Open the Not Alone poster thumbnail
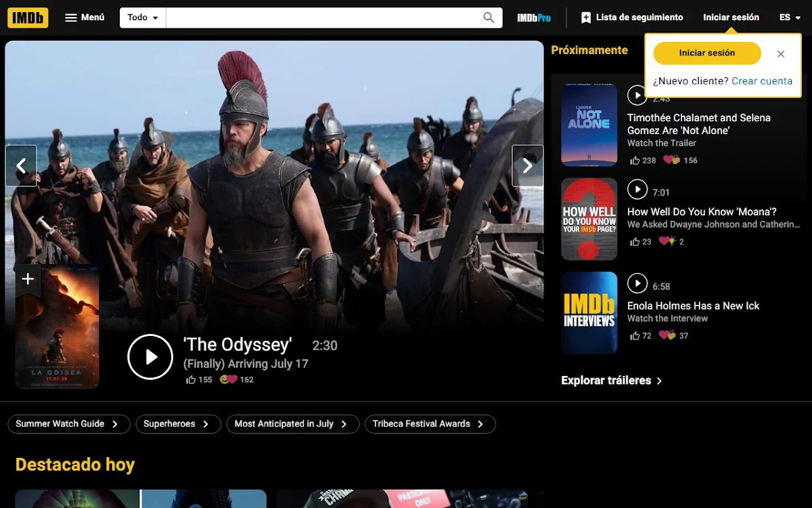This screenshot has height=508, width=812. click(589, 125)
